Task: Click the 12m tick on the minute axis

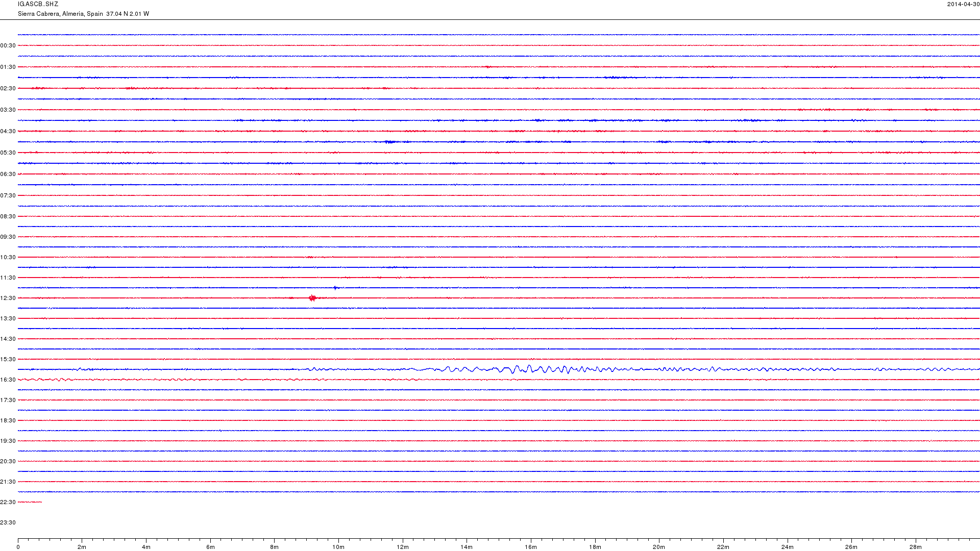Action: [403, 547]
